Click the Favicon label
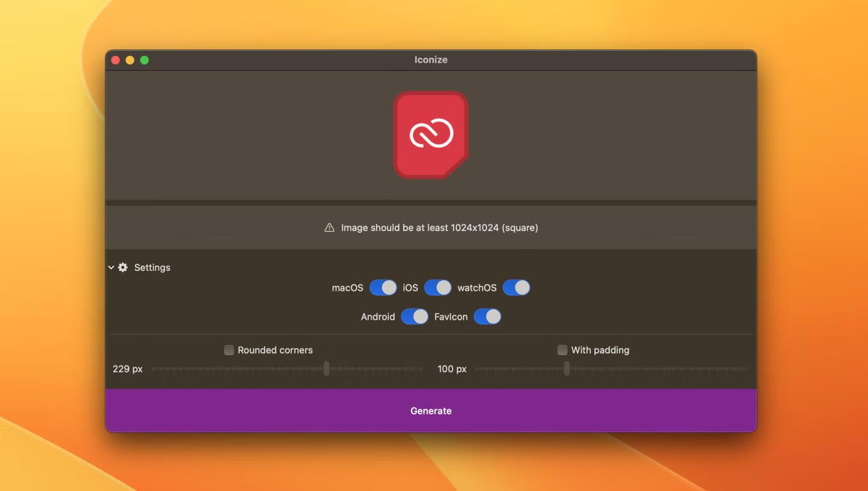Viewport: 868px width, 491px height. point(451,317)
